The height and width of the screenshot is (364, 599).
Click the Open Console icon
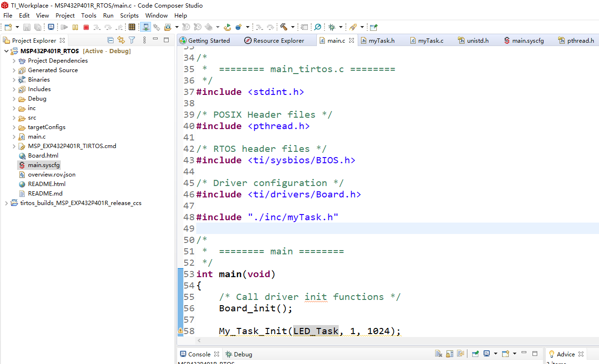[505, 354]
